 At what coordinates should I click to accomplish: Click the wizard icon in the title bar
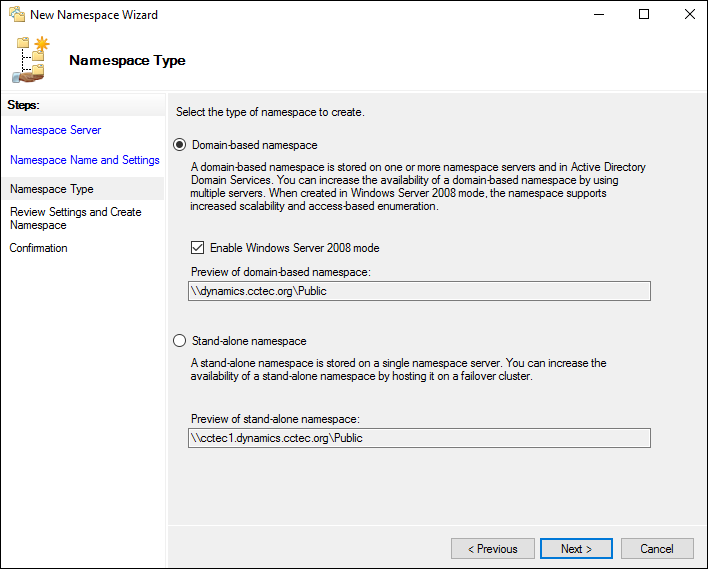point(17,15)
